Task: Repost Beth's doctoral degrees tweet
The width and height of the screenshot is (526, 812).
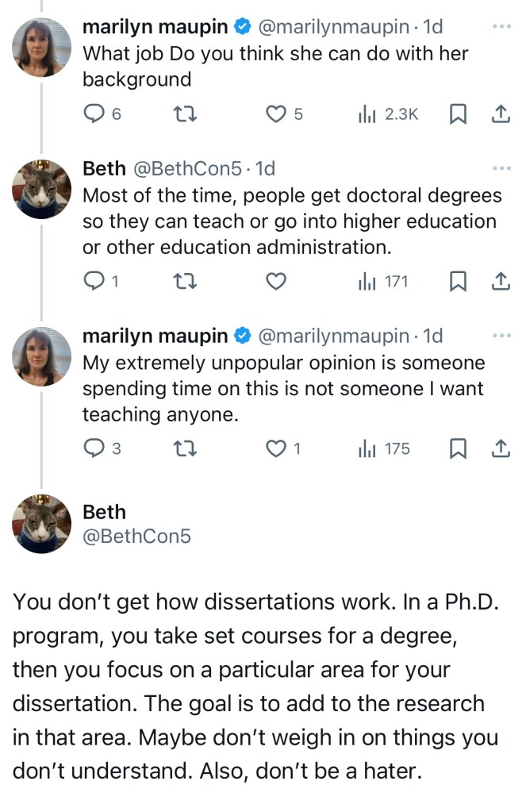Action: coord(184,281)
